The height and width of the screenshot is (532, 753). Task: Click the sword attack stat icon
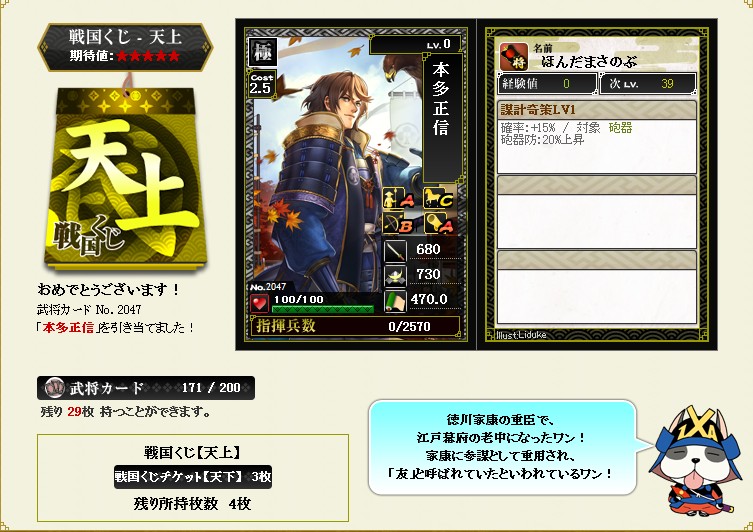pyautogui.click(x=395, y=251)
